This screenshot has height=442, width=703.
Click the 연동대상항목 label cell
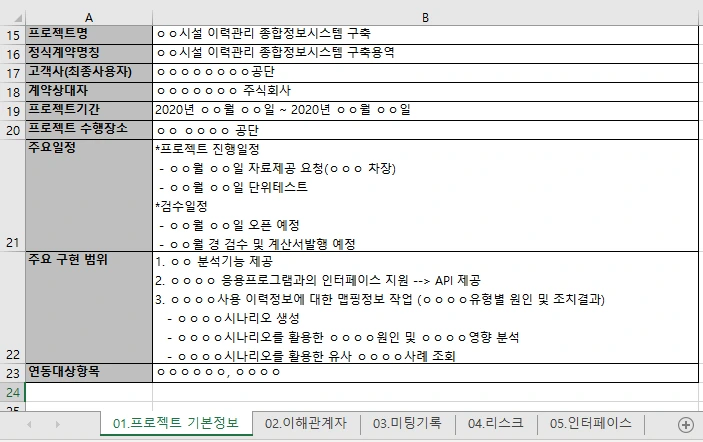coord(89,373)
